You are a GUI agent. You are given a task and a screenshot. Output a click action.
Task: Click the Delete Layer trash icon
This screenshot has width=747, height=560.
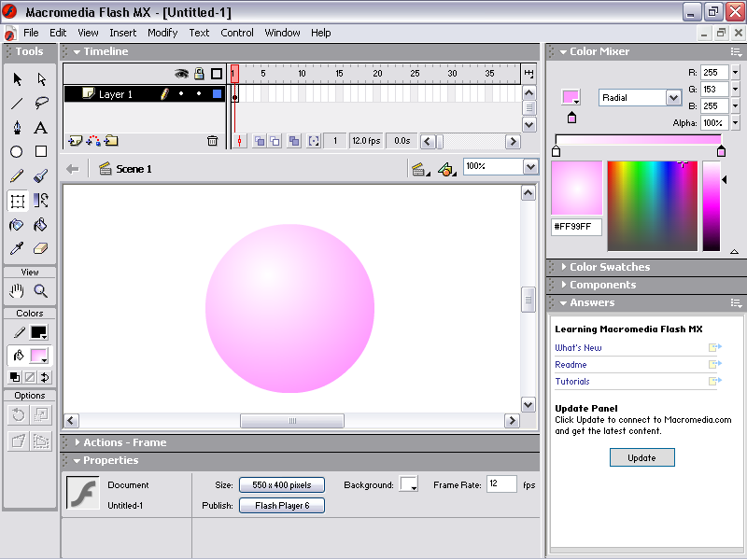(x=212, y=141)
